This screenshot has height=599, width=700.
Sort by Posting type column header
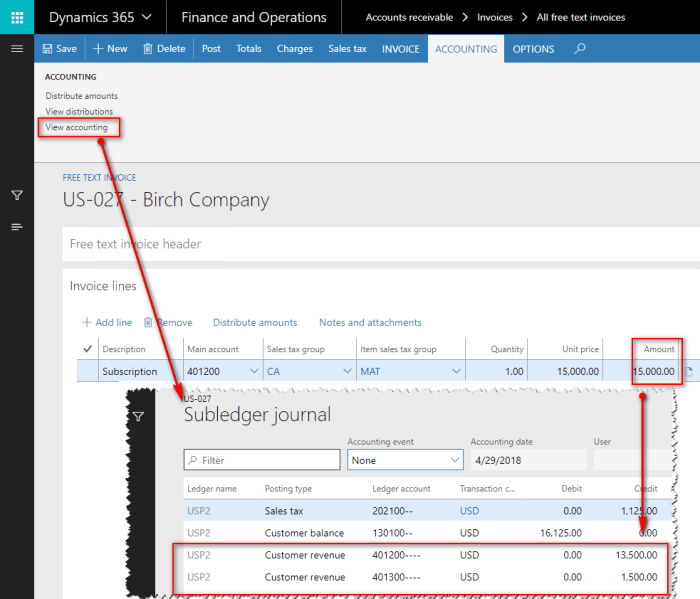point(288,489)
